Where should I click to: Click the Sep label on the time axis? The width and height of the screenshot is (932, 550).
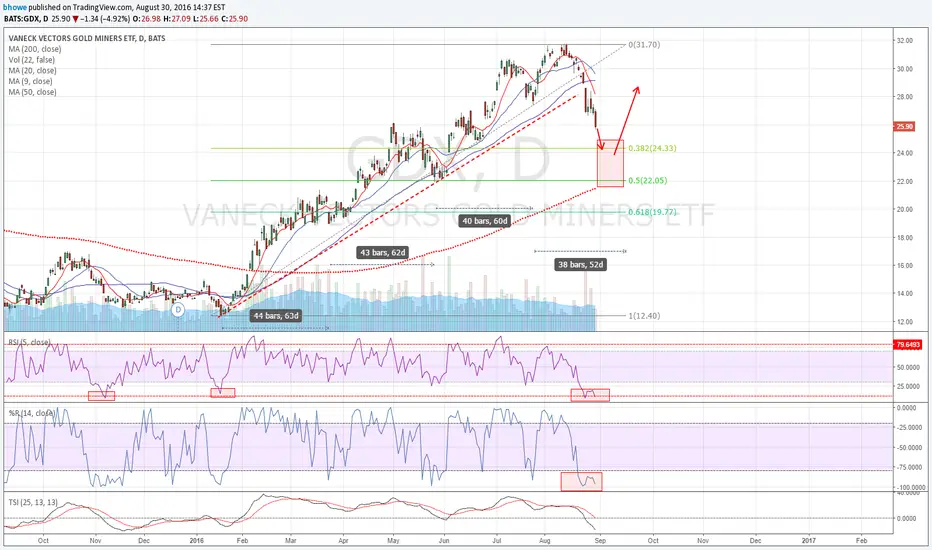600,541
